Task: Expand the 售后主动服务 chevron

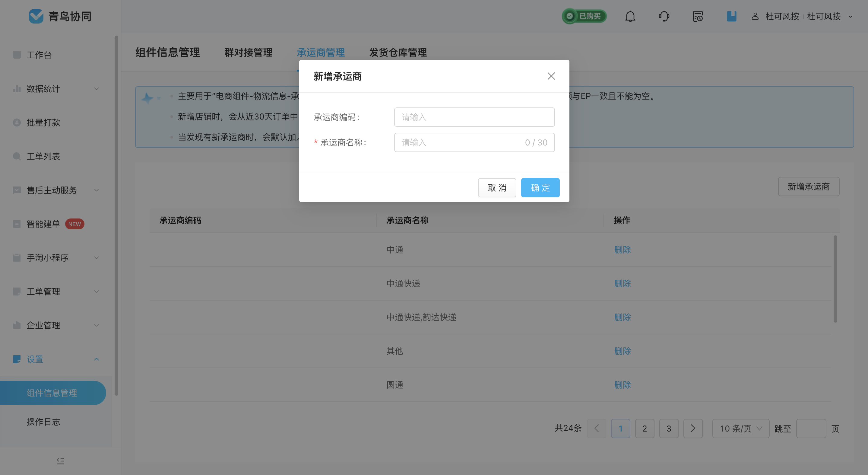Action: point(97,190)
